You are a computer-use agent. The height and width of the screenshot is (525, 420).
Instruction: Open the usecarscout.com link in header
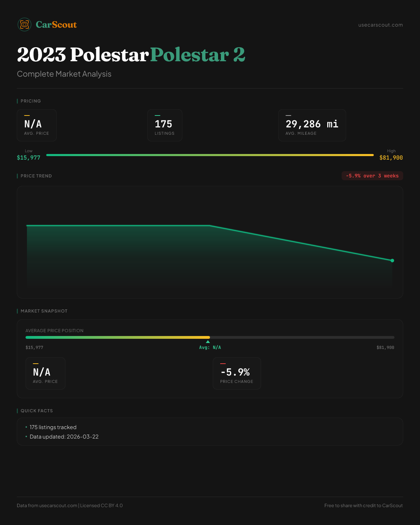click(x=380, y=25)
